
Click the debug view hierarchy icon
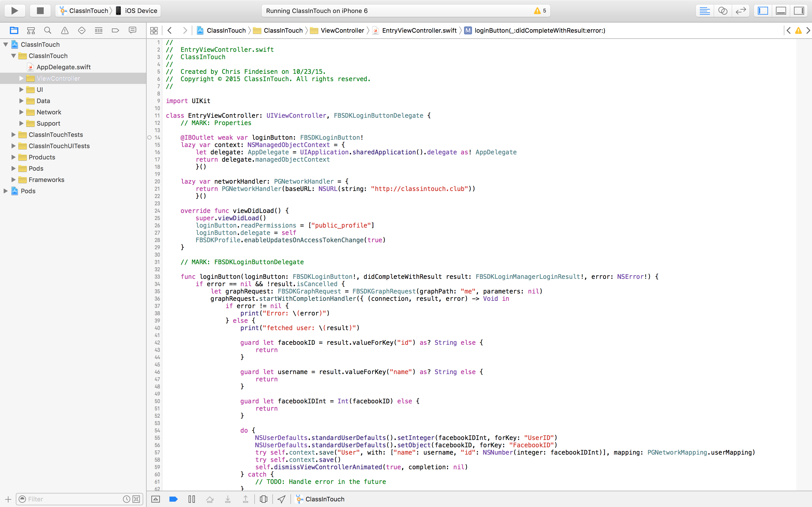click(264, 499)
